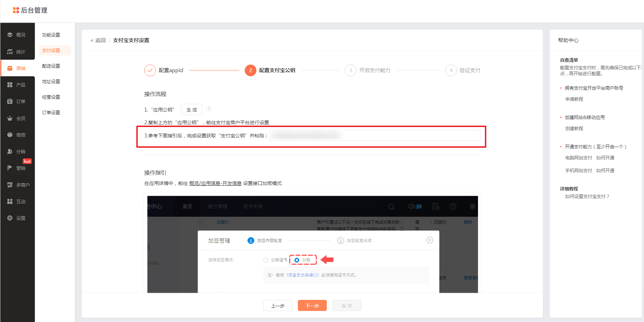Click the 上一步 previous step button
The height and width of the screenshot is (322, 644).
(x=278, y=305)
